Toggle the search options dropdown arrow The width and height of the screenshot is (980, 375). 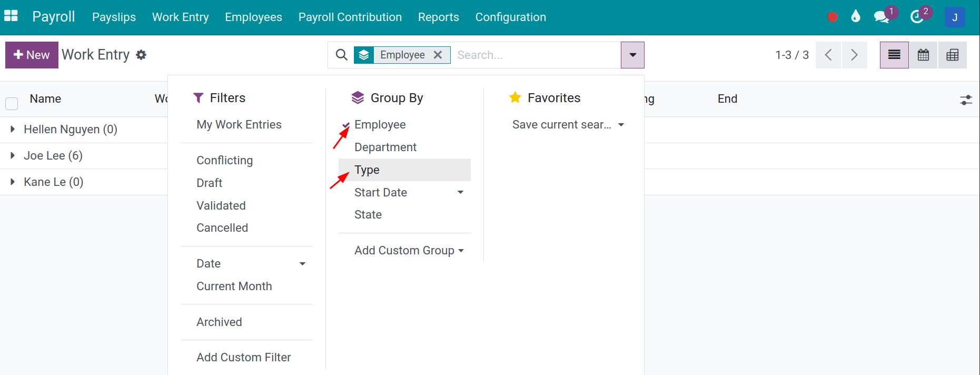click(x=632, y=55)
